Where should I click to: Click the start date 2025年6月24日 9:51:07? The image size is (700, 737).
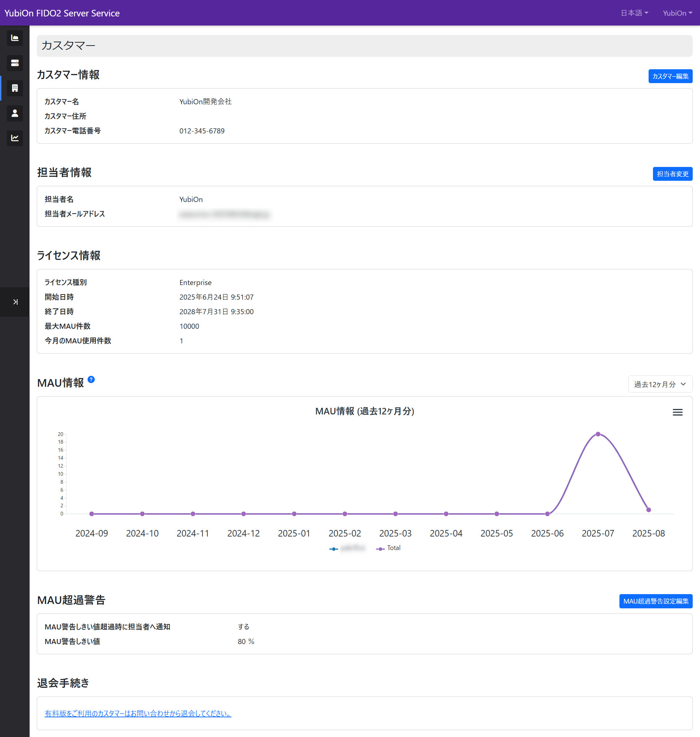coord(217,297)
